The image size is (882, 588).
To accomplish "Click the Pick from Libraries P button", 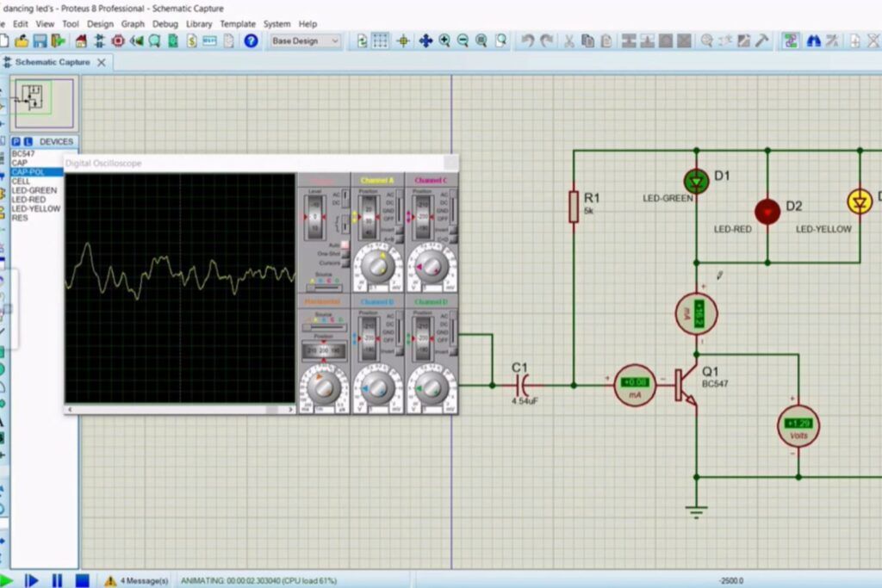I will point(16,141).
